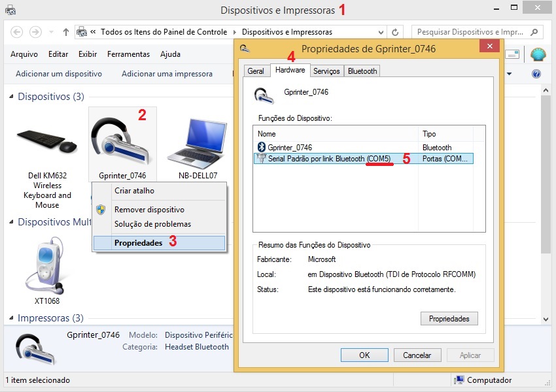Confirm dialog with OK button
This screenshot has width=556, height=392.
click(x=364, y=355)
